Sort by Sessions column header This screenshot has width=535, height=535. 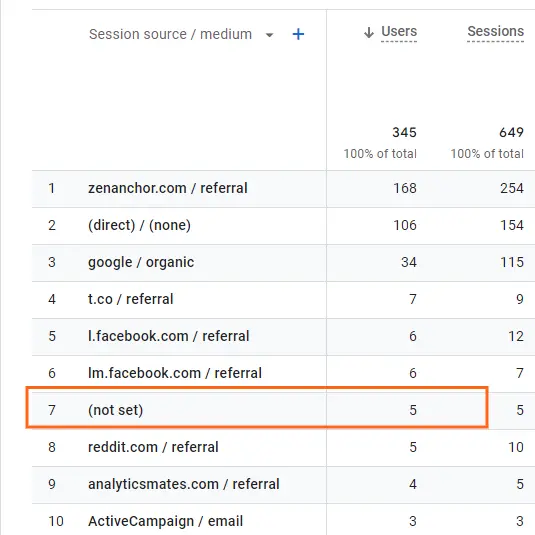coord(495,31)
